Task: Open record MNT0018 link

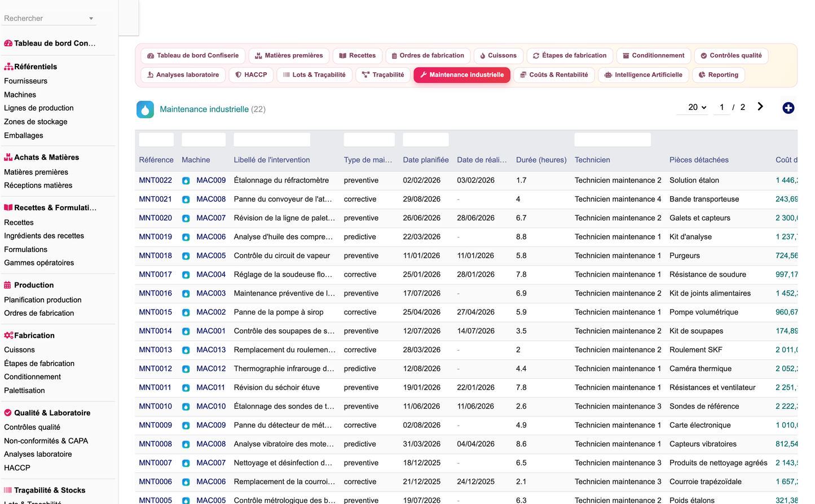Action: [x=156, y=256]
